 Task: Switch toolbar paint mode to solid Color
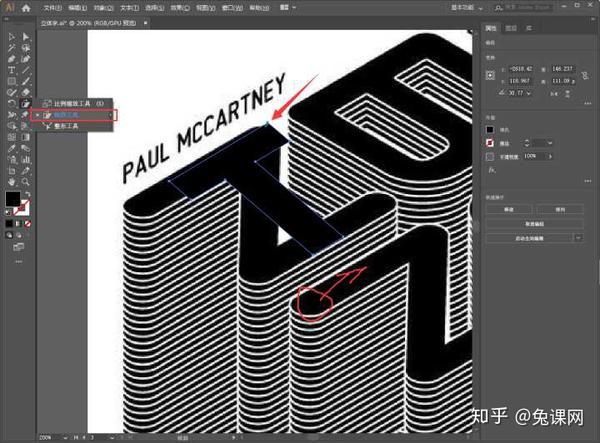[9, 223]
